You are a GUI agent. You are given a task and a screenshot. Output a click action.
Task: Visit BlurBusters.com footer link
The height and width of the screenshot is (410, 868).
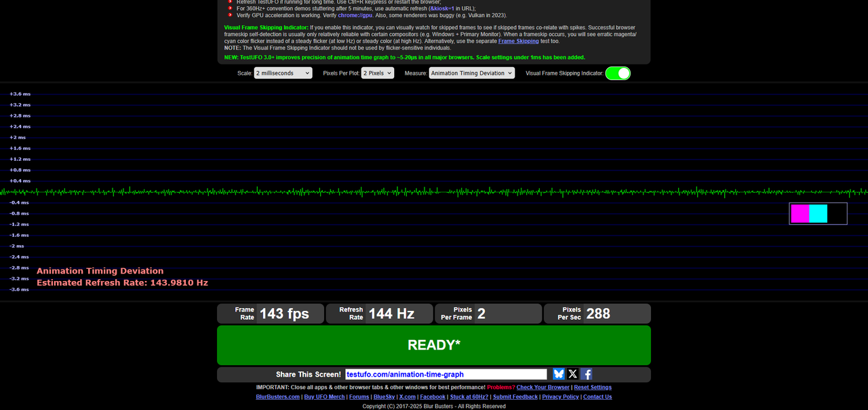[278, 396]
